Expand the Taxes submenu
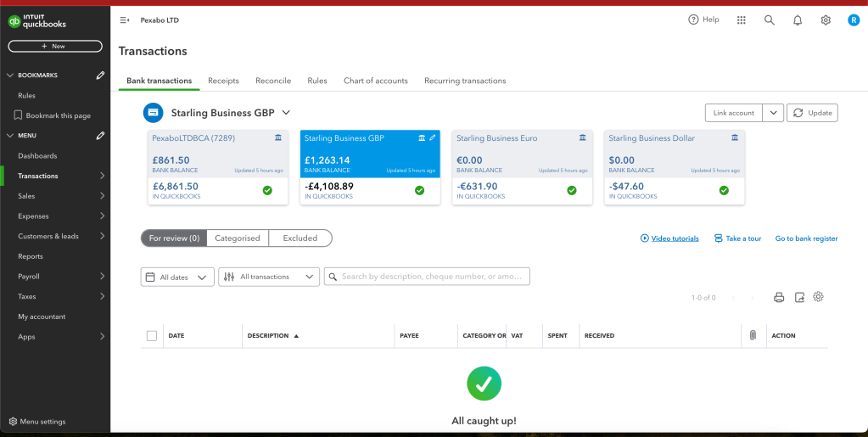Screen dimensions: 868x437 pyautogui.click(x=103, y=296)
